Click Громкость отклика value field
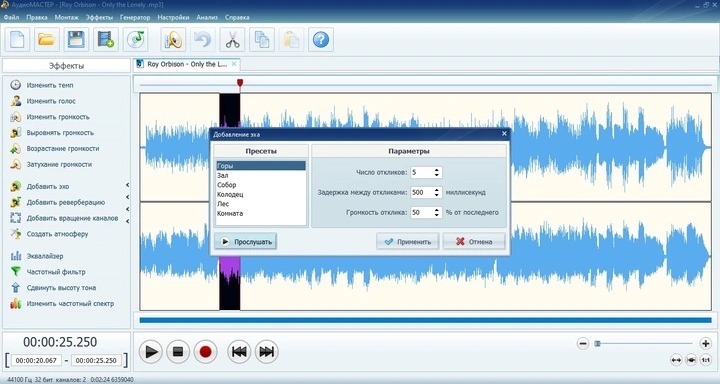Viewport: 720px width, 384px height. [x=421, y=212]
